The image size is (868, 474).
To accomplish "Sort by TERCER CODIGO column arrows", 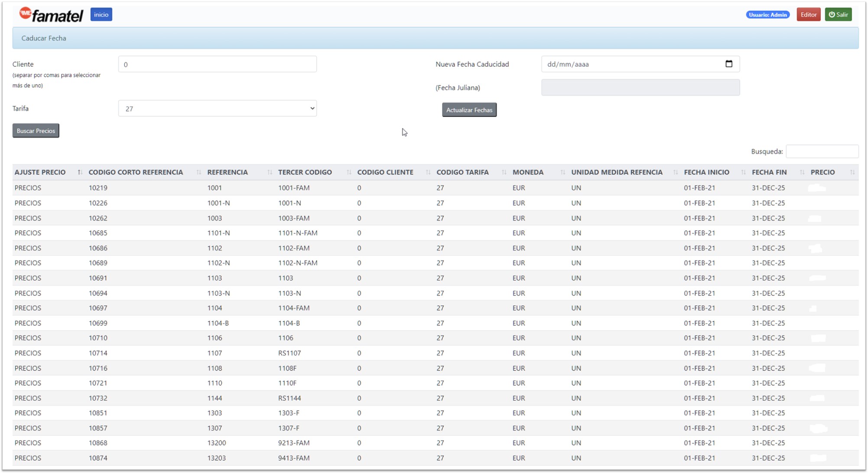I will click(349, 172).
